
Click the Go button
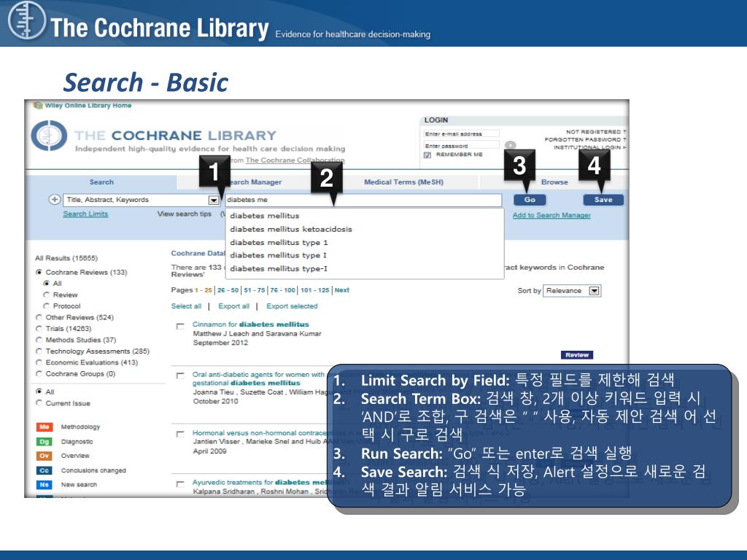click(530, 200)
